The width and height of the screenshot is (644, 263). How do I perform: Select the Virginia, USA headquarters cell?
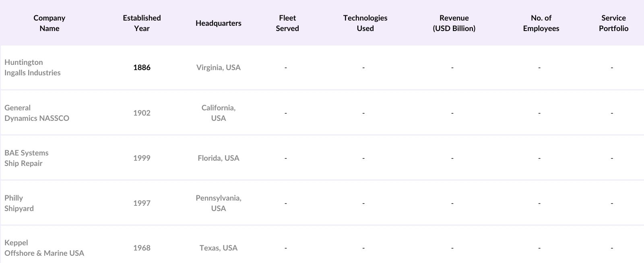coord(219,67)
